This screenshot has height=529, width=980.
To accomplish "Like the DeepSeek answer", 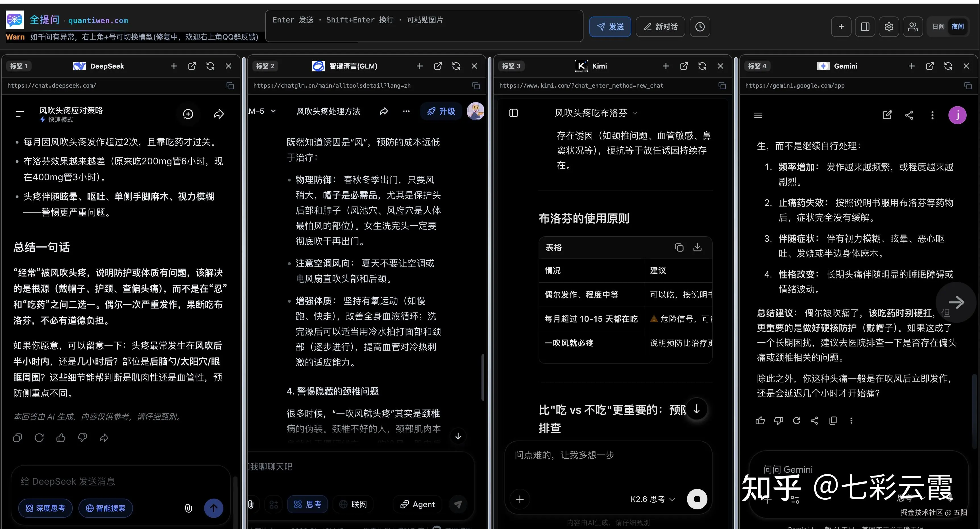I will coord(61,438).
